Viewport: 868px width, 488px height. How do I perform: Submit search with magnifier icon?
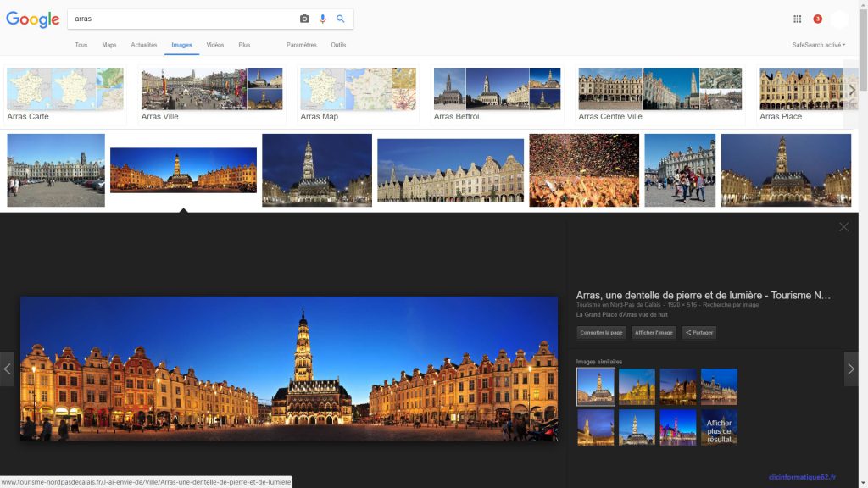(341, 19)
